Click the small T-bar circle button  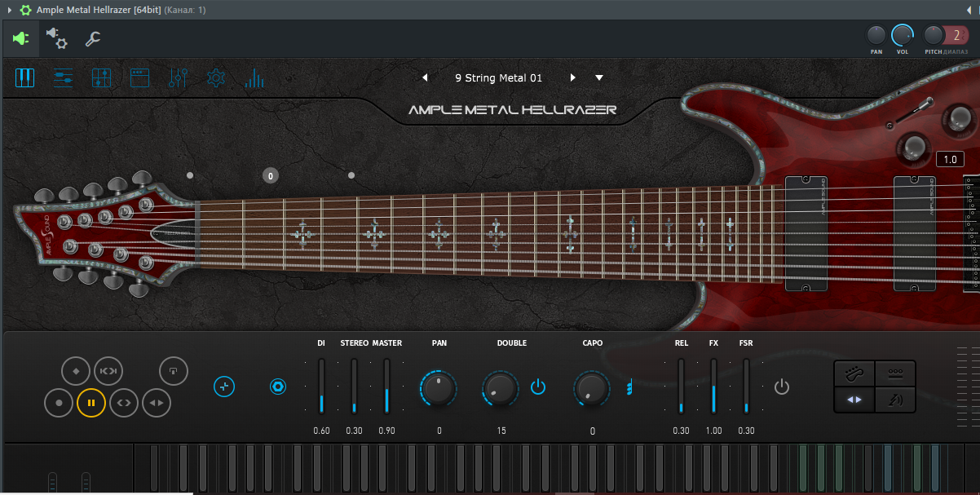point(173,371)
